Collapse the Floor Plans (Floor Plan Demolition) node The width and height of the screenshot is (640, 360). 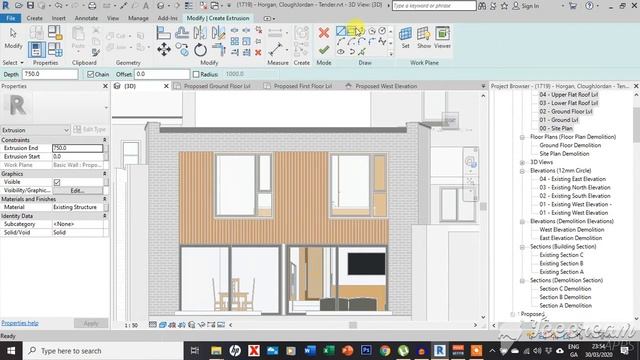tap(522, 137)
